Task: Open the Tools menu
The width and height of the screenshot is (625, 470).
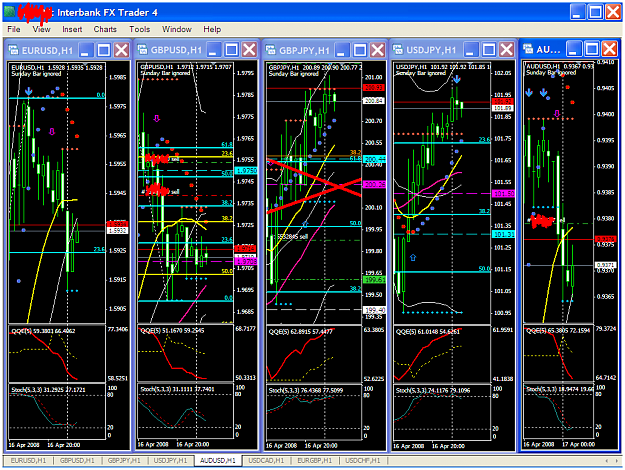Action: tap(140, 29)
